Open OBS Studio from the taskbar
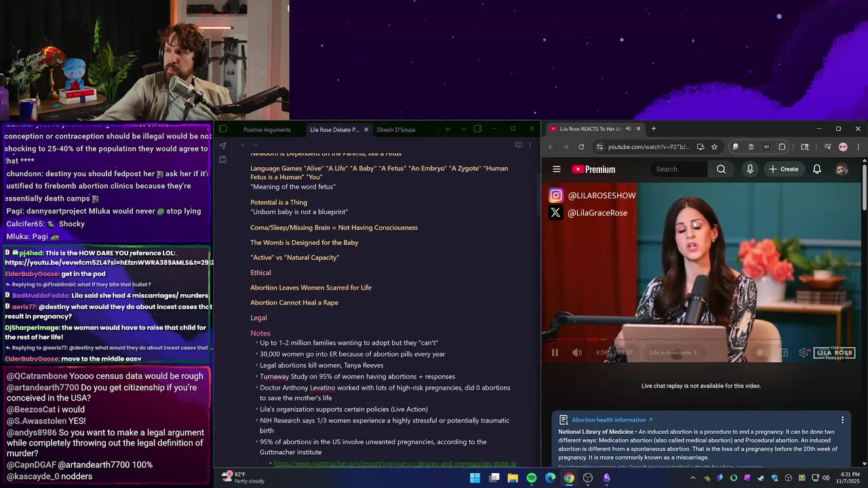Screen dimensions: 868x488 click(x=588, y=478)
